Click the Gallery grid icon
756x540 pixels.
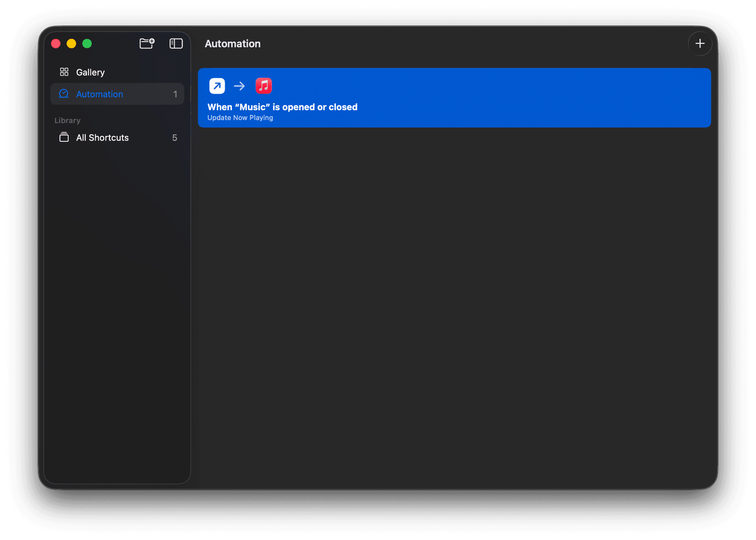64,72
